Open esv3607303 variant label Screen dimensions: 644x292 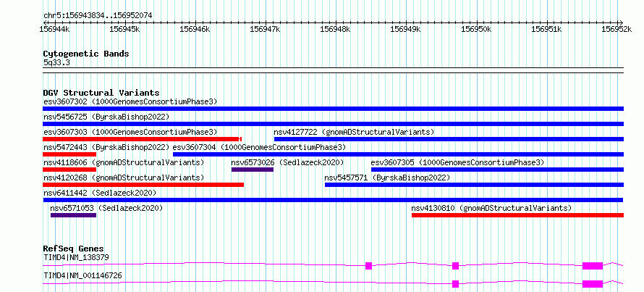click(x=130, y=132)
